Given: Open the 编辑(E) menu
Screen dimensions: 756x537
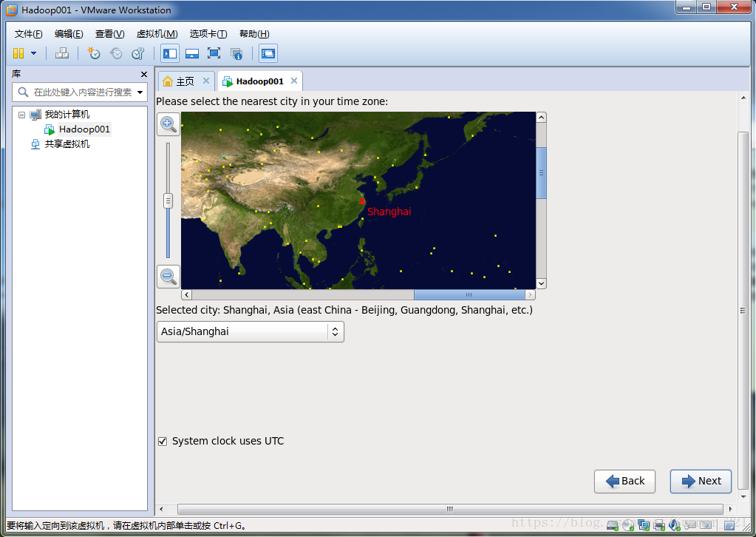Looking at the screenshot, I should 69,34.
